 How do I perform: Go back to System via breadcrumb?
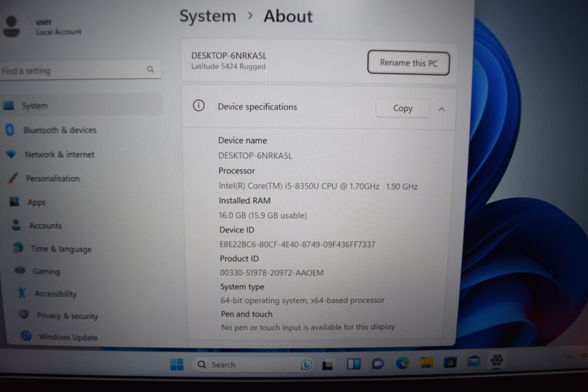tap(208, 16)
